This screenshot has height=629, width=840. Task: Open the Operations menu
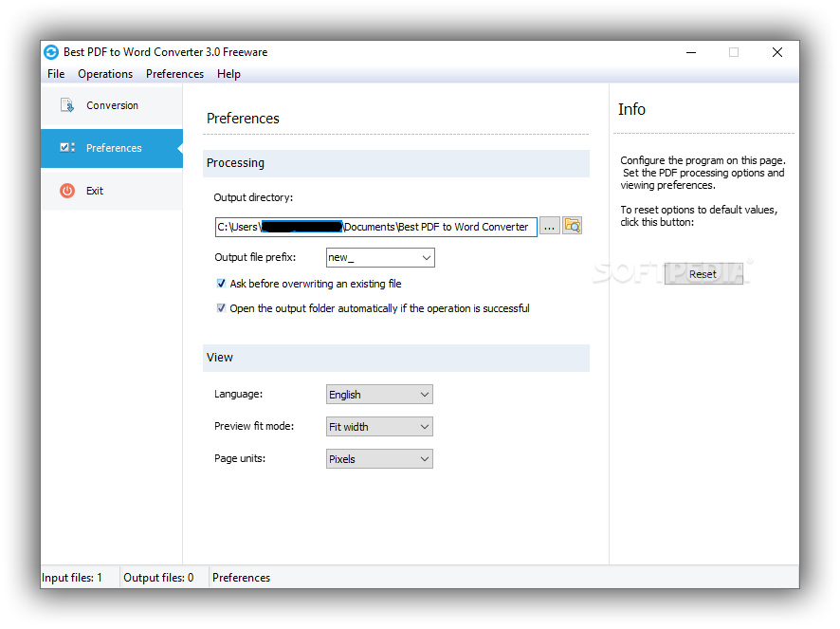click(105, 73)
